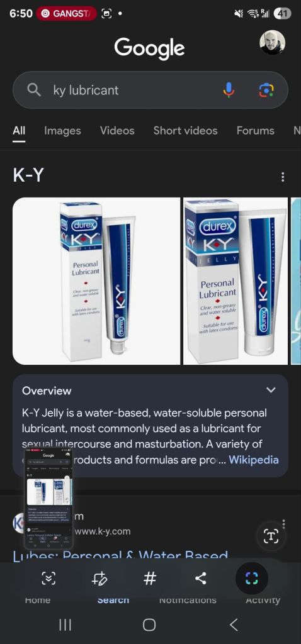Tap the extract text icon
The width and height of the screenshot is (301, 644).
[271, 536]
